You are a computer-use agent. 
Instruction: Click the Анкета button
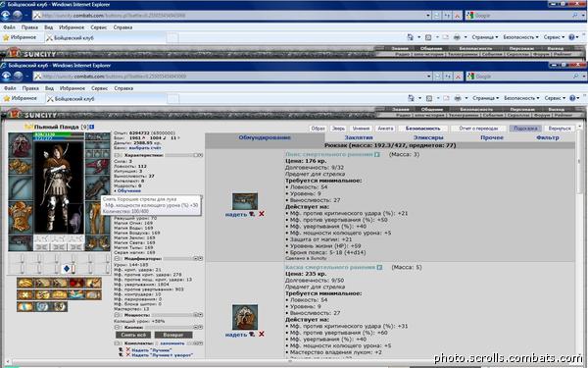point(385,129)
